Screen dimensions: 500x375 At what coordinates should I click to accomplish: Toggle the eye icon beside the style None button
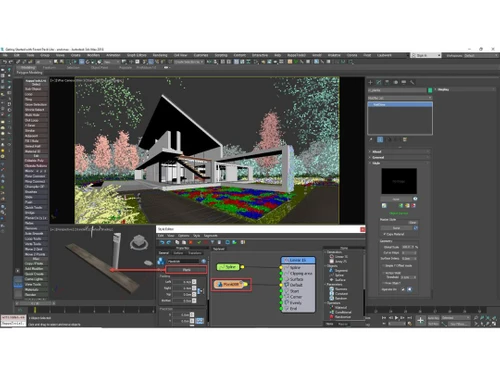click(415, 199)
